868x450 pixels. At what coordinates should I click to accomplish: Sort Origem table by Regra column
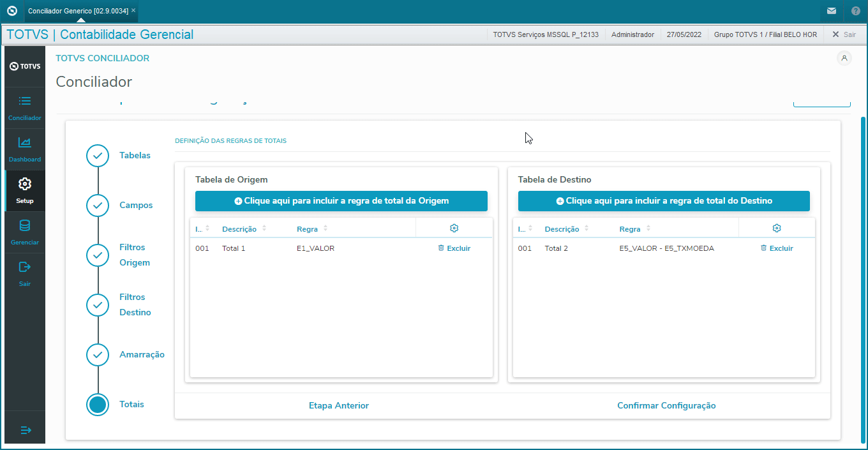(325, 229)
